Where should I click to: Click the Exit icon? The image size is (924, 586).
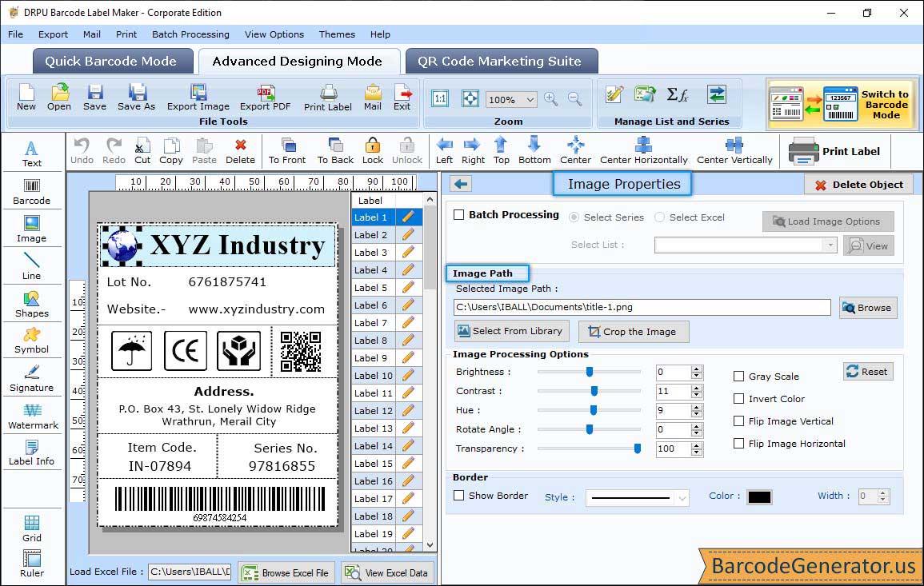402,98
